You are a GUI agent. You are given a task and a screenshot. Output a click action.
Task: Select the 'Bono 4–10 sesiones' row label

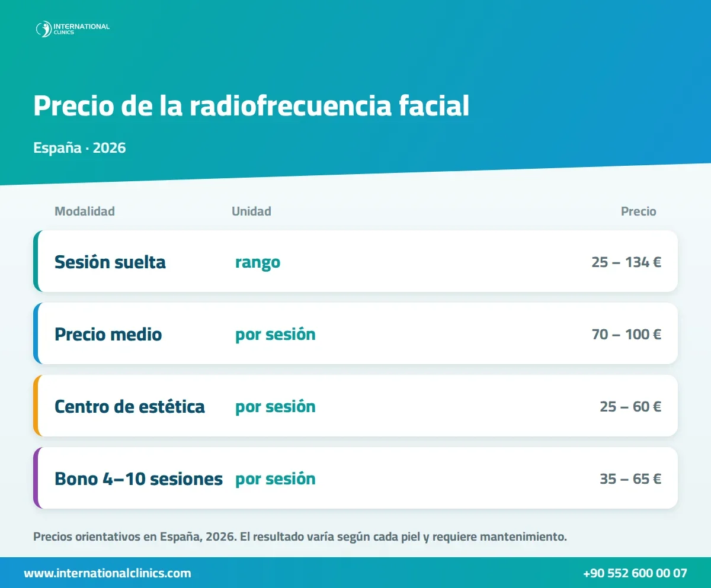(139, 478)
